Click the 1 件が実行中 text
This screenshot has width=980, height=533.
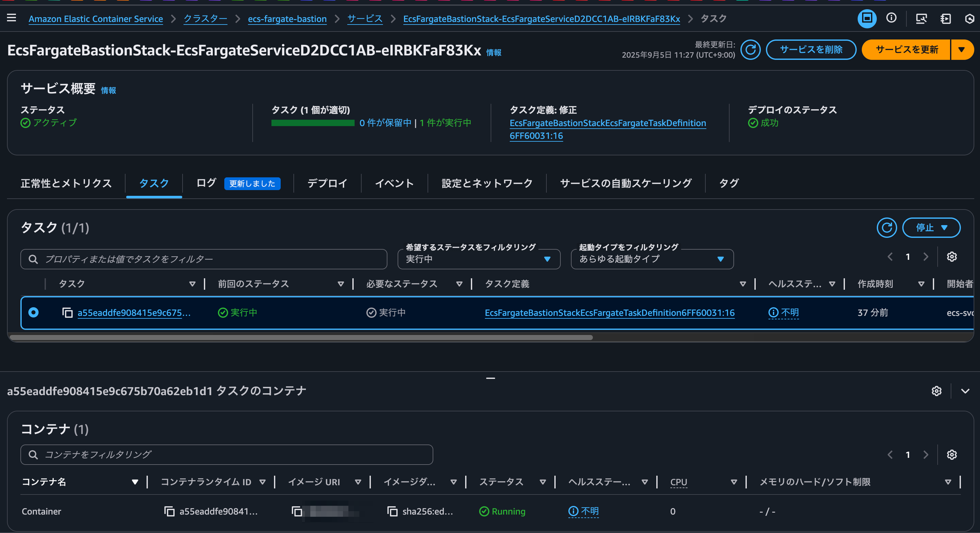tap(445, 123)
